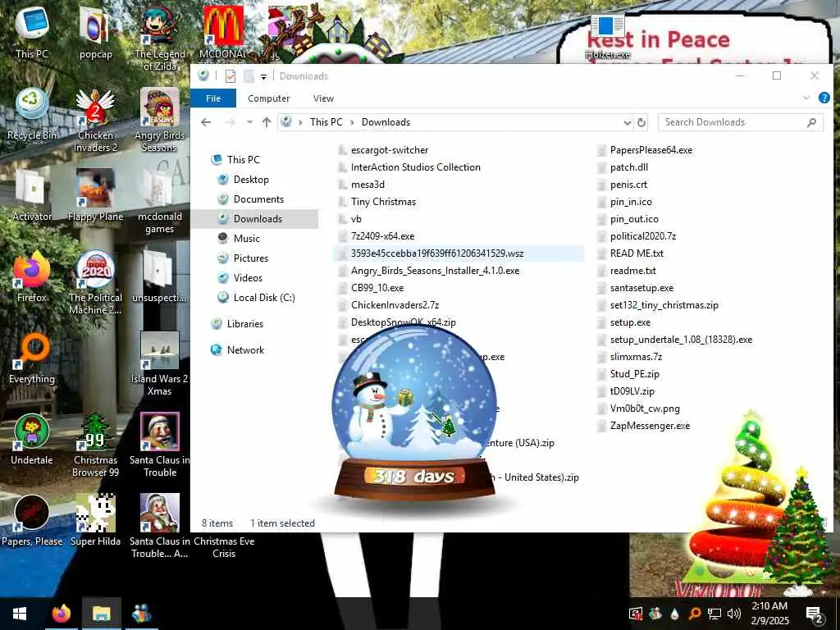Select the 7z2409-x64.exe file
Image resolution: width=840 pixels, height=630 pixels.
point(382,236)
